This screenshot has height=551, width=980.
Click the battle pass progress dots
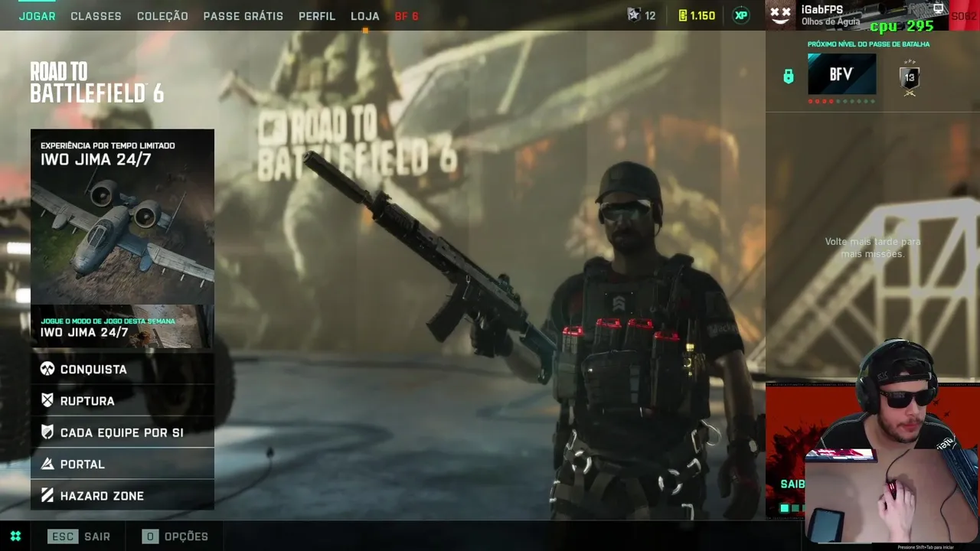841,101
